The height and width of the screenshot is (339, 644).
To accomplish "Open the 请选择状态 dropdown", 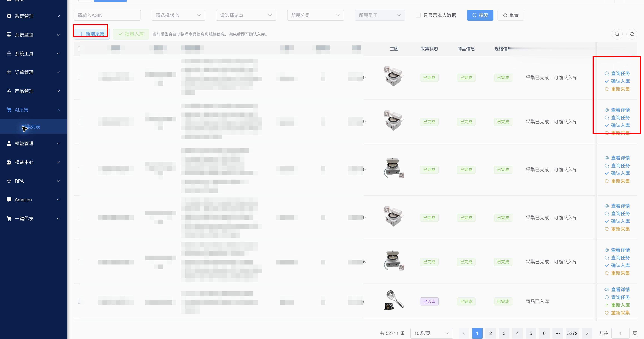I will click(x=178, y=15).
